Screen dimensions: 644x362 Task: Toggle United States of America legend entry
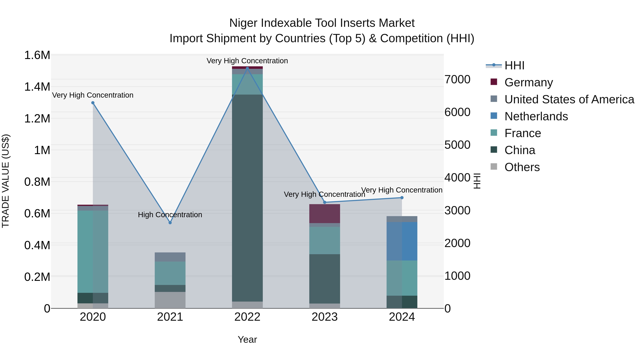tap(562, 99)
